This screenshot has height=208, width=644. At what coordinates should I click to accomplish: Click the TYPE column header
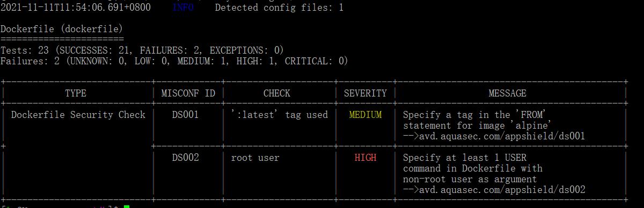[x=76, y=93]
